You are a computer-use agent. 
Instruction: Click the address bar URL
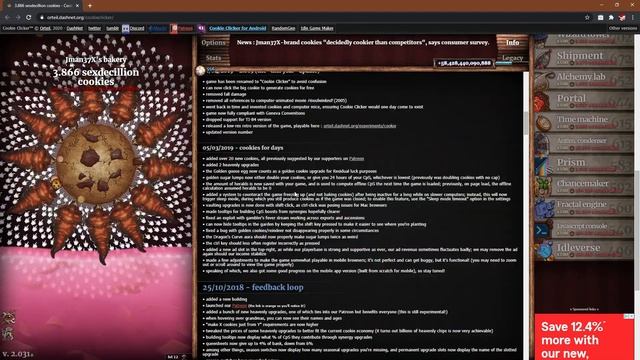pyautogui.click(x=80, y=18)
